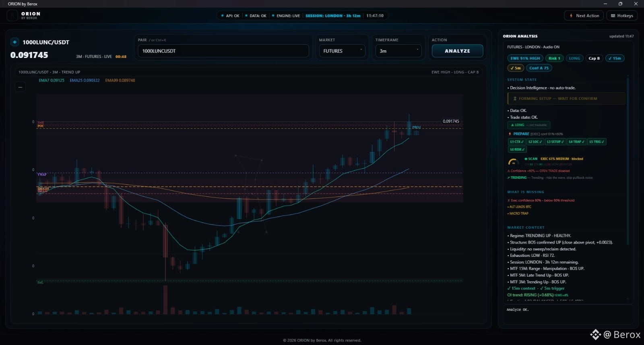644x345 pixels.
Task: Click the ORION logo icon
Action: point(12,16)
